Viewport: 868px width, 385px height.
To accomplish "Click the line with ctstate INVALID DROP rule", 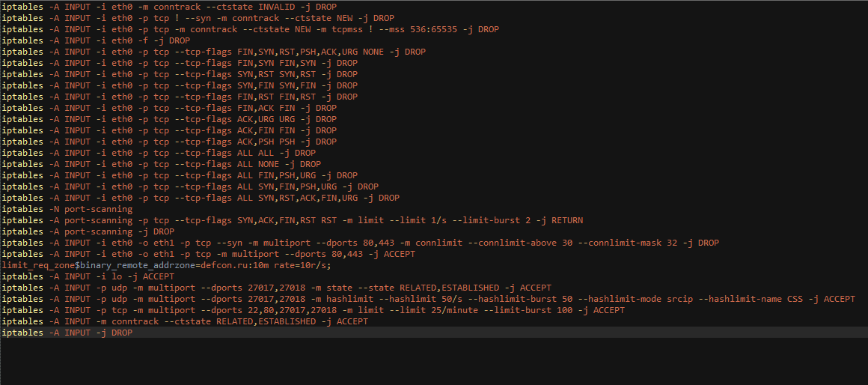I will (178, 6).
